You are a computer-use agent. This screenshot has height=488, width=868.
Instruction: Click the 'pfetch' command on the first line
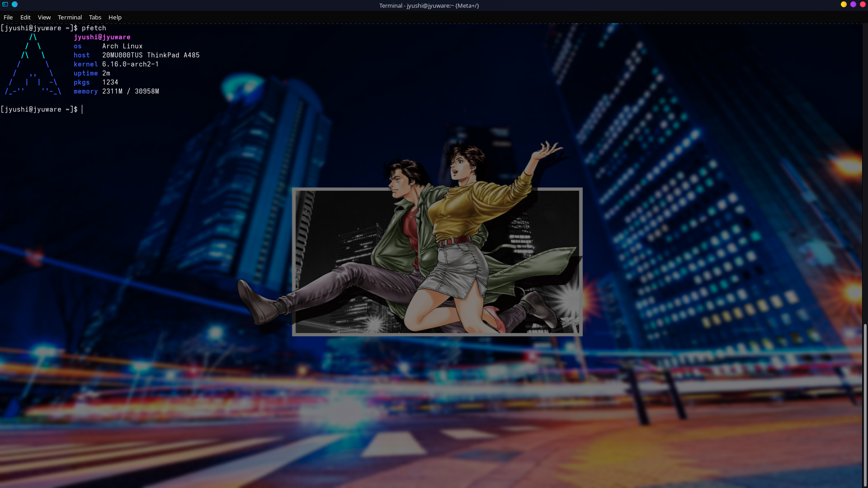pyautogui.click(x=94, y=28)
